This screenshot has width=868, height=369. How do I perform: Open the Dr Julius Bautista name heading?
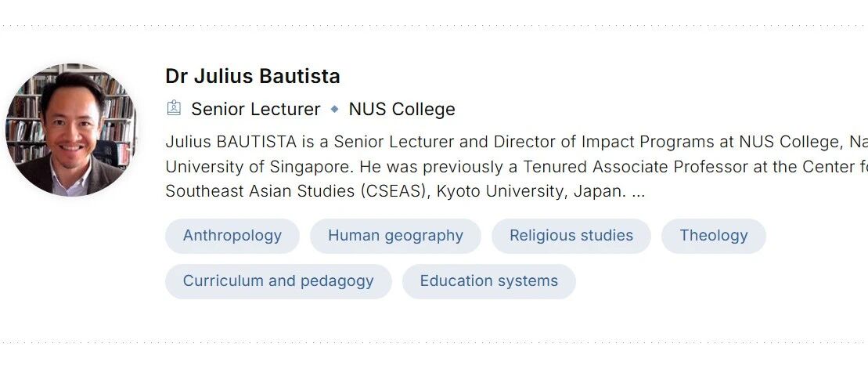pyautogui.click(x=252, y=76)
